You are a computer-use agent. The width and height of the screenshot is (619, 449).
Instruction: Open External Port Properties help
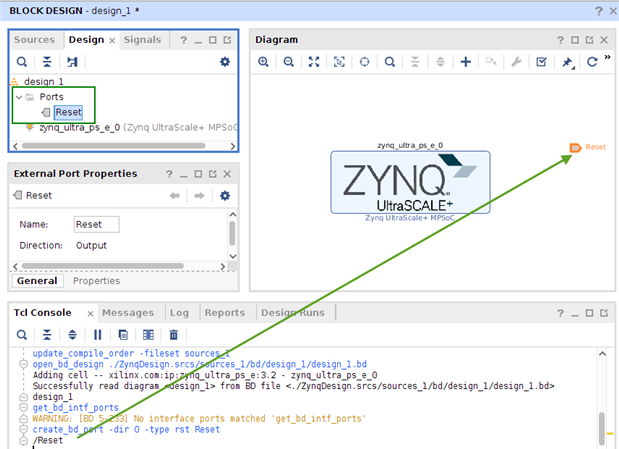pos(169,174)
